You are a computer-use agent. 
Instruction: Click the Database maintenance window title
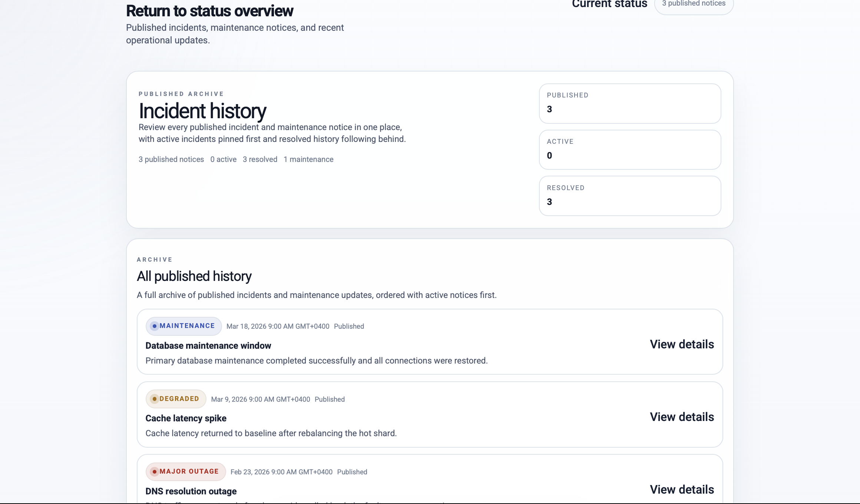point(208,346)
